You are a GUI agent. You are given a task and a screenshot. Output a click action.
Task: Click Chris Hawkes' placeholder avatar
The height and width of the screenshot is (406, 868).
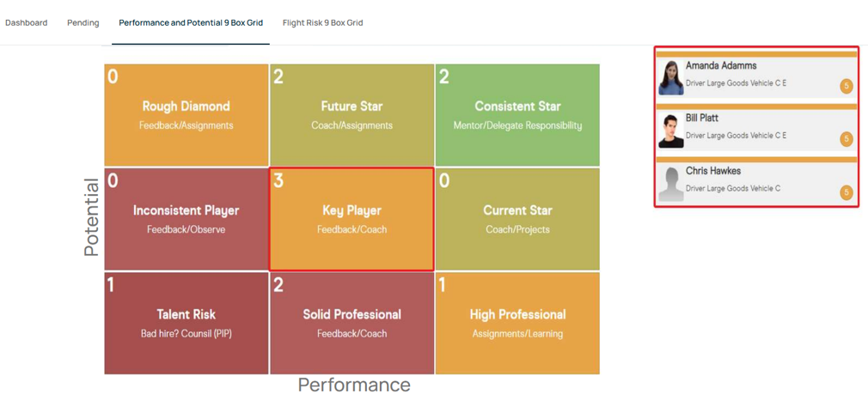[671, 183]
